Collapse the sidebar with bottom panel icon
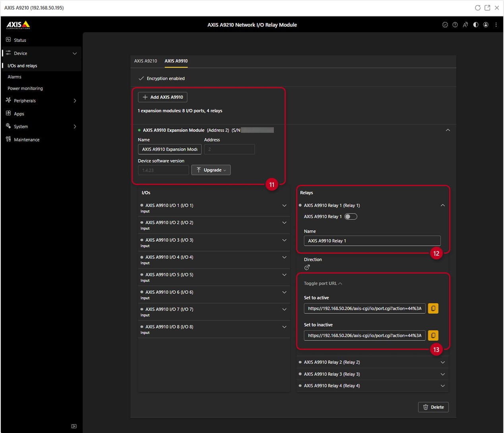 tap(74, 426)
